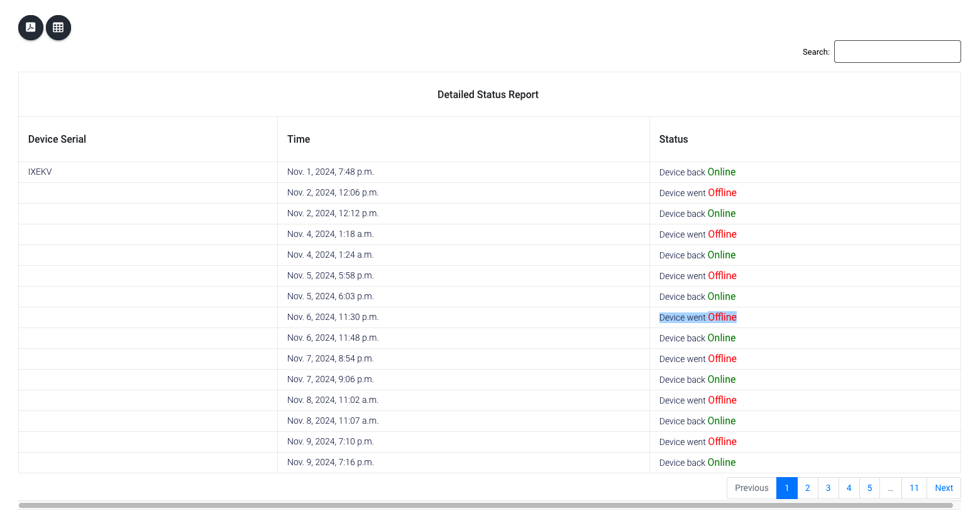Viewport: 980px width, 523px height.
Task: Select current page 1 button
Action: (786, 488)
